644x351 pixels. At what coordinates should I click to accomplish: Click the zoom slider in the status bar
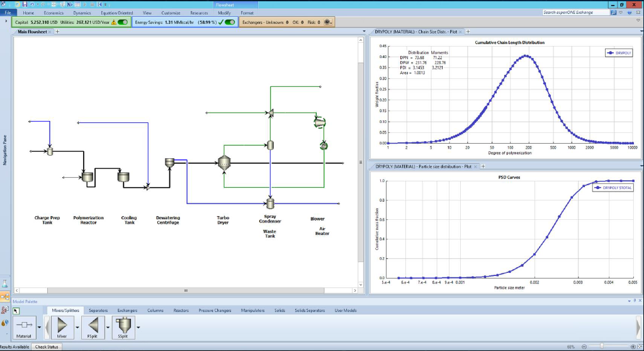click(x=601, y=347)
